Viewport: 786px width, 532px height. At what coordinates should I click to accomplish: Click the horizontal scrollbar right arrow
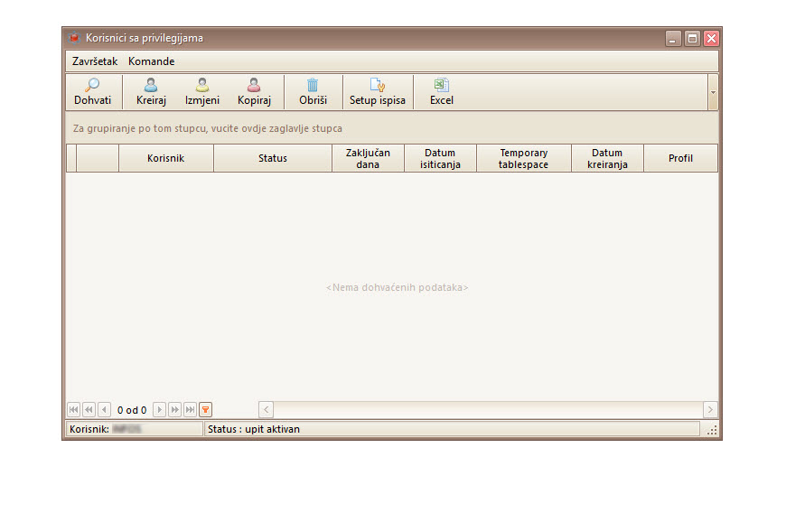[x=710, y=410]
